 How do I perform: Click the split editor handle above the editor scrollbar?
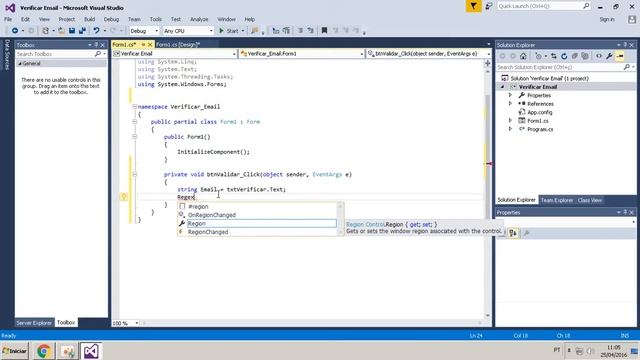pos(488,63)
